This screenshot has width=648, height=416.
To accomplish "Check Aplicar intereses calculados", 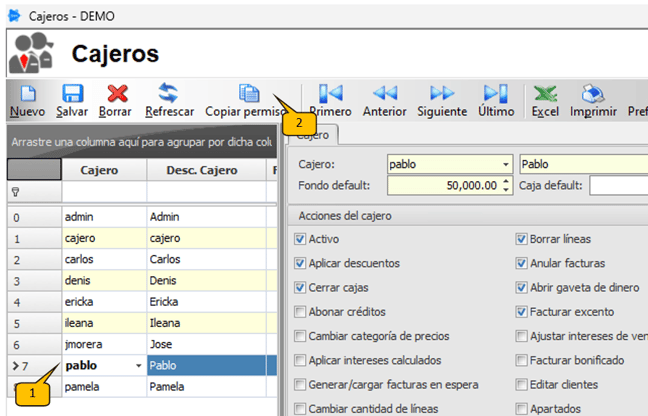I will pyautogui.click(x=300, y=360).
